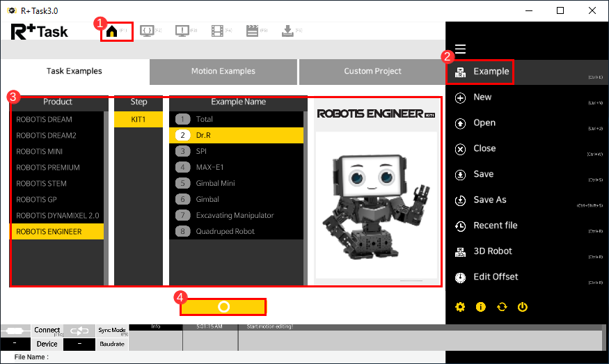
Task: Click the clock icon beside Recent file
Action: click(460, 226)
